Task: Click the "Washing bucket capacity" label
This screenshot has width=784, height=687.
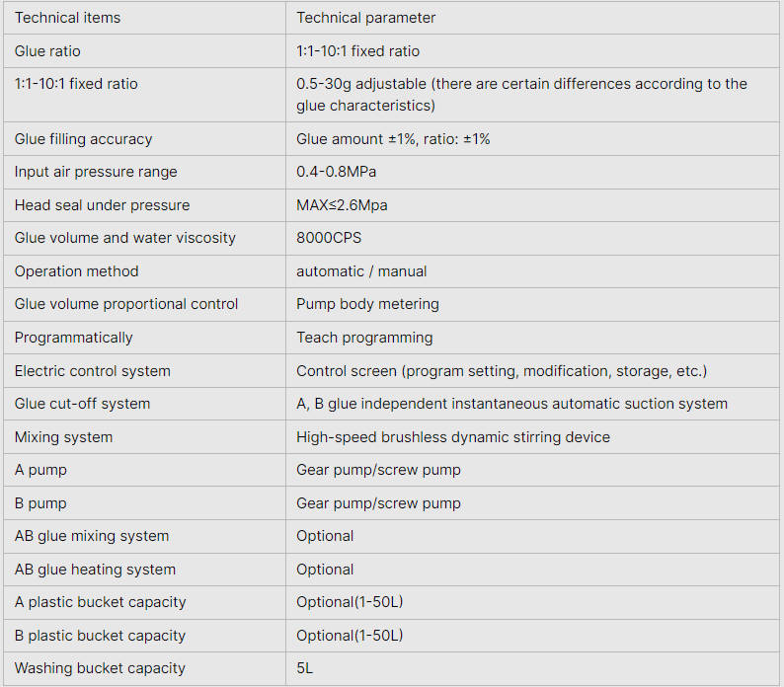Action: pos(100,668)
